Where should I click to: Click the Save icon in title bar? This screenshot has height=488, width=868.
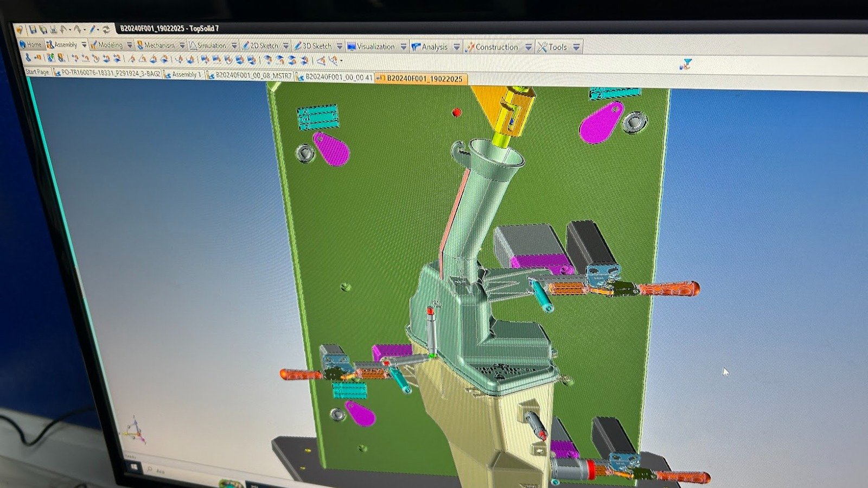[33, 29]
